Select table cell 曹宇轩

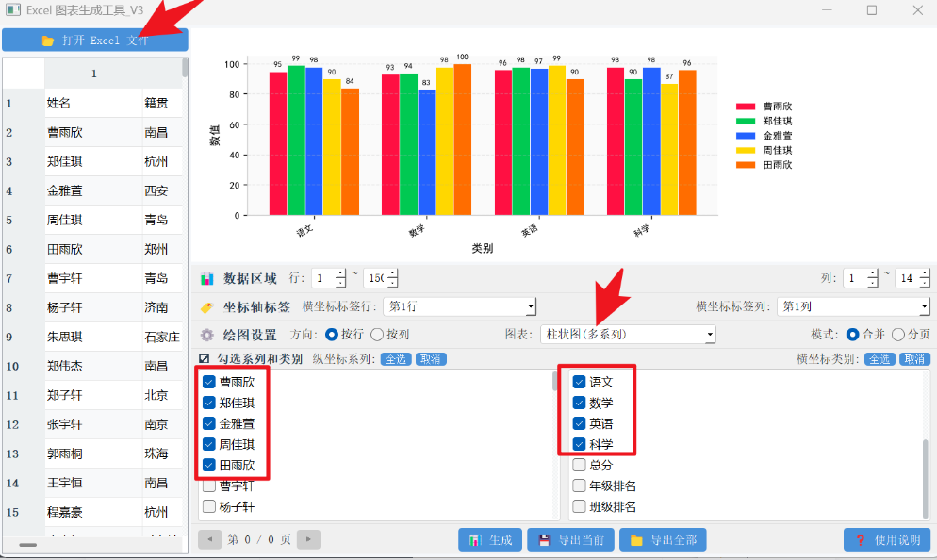coord(94,278)
